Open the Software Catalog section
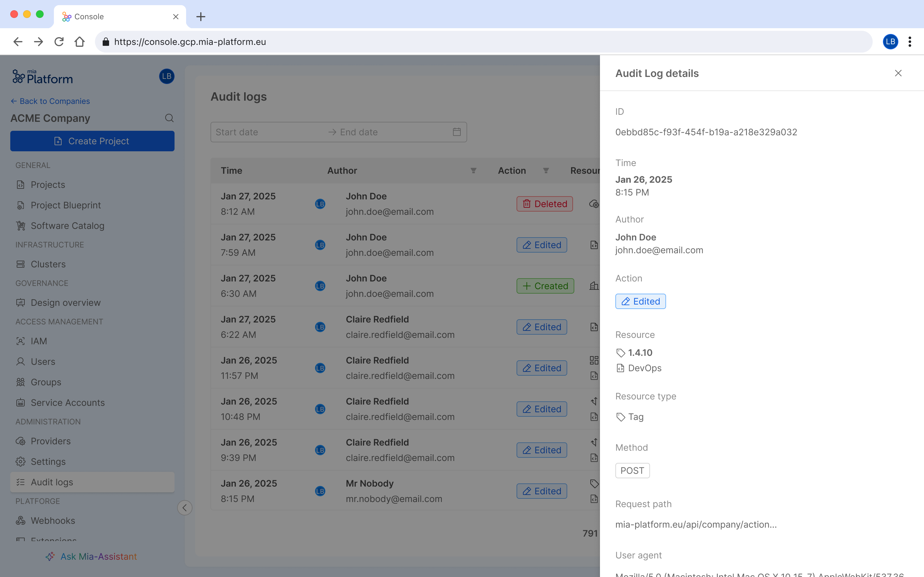 (x=67, y=226)
